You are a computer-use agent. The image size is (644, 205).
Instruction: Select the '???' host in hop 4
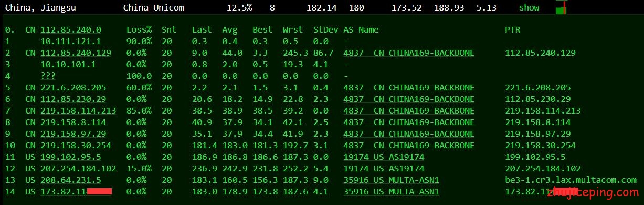(48, 76)
